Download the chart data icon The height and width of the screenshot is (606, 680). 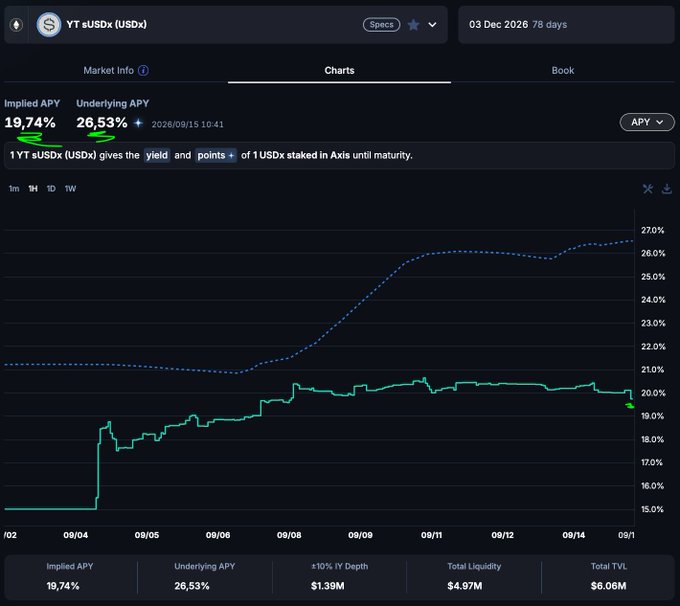pos(667,189)
